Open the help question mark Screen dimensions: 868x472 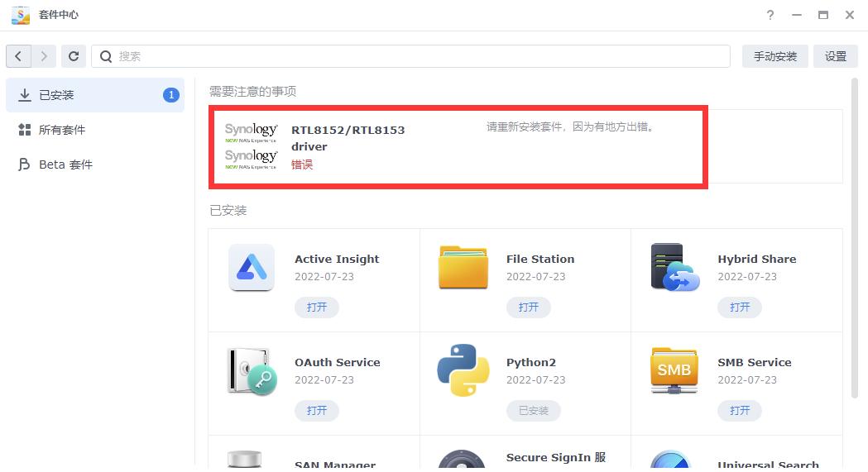[770, 15]
